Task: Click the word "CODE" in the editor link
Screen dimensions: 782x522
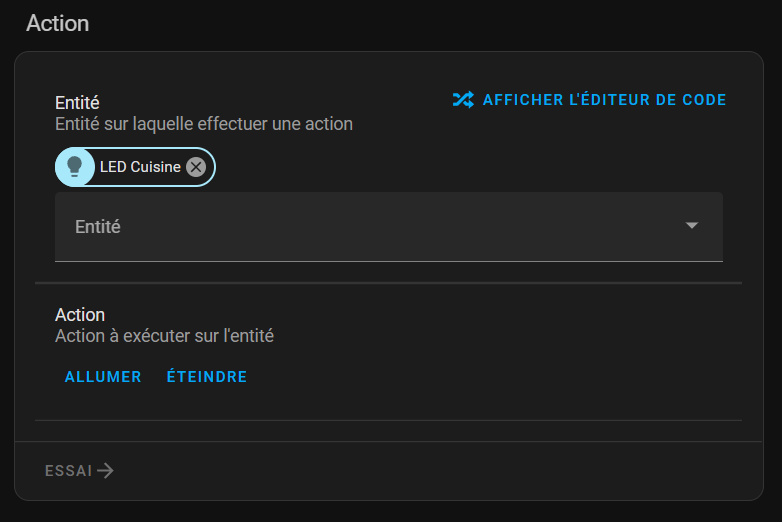Action: pos(704,100)
